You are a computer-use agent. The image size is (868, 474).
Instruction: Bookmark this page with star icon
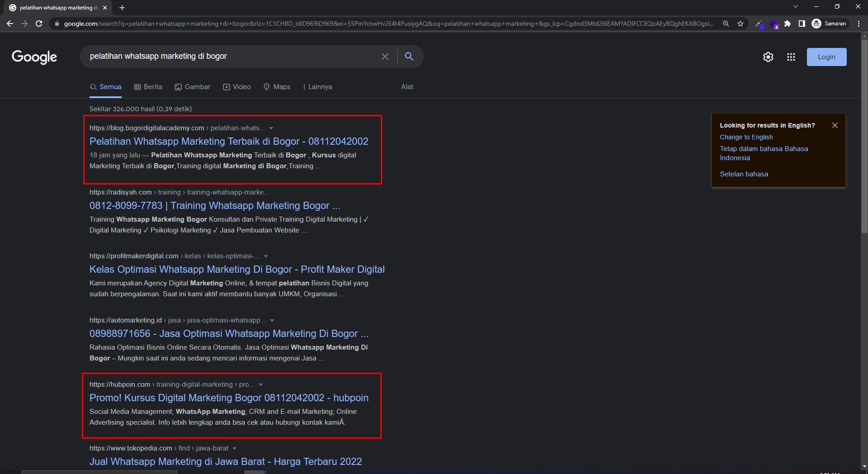740,24
